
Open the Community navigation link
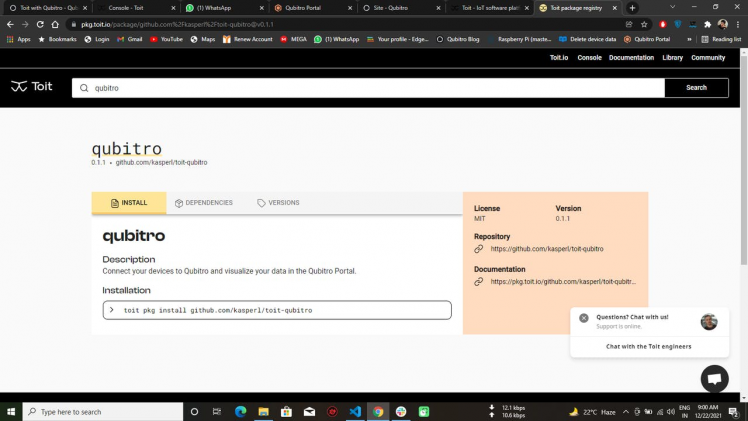click(x=708, y=58)
